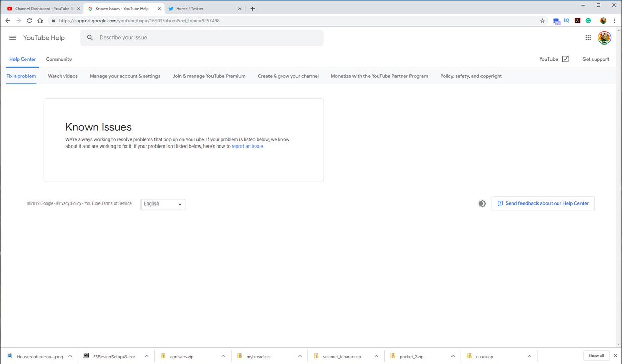Image resolution: width=622 pixels, height=364 pixels.
Task: Expand options for mybread.zip download
Action: [300, 356]
